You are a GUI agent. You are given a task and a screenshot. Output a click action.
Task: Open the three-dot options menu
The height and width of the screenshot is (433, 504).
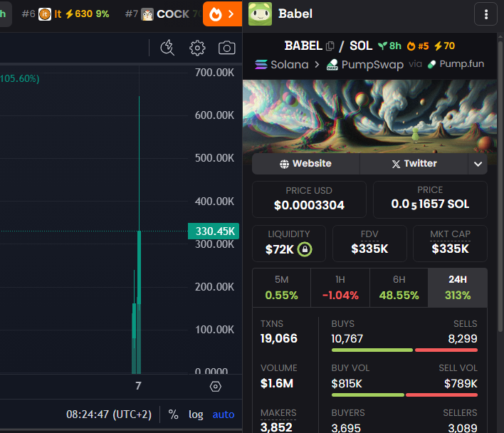click(x=486, y=14)
